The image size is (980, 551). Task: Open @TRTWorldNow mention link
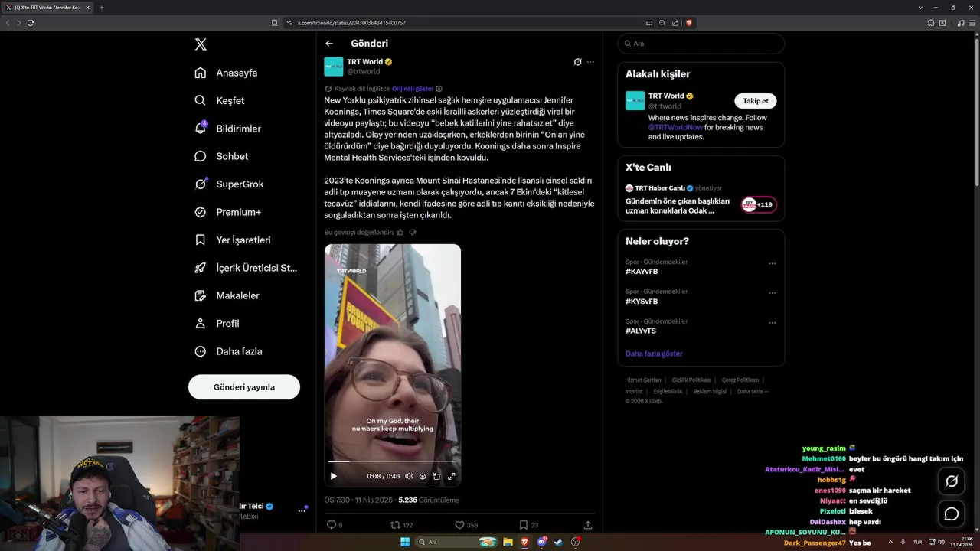[675, 127]
